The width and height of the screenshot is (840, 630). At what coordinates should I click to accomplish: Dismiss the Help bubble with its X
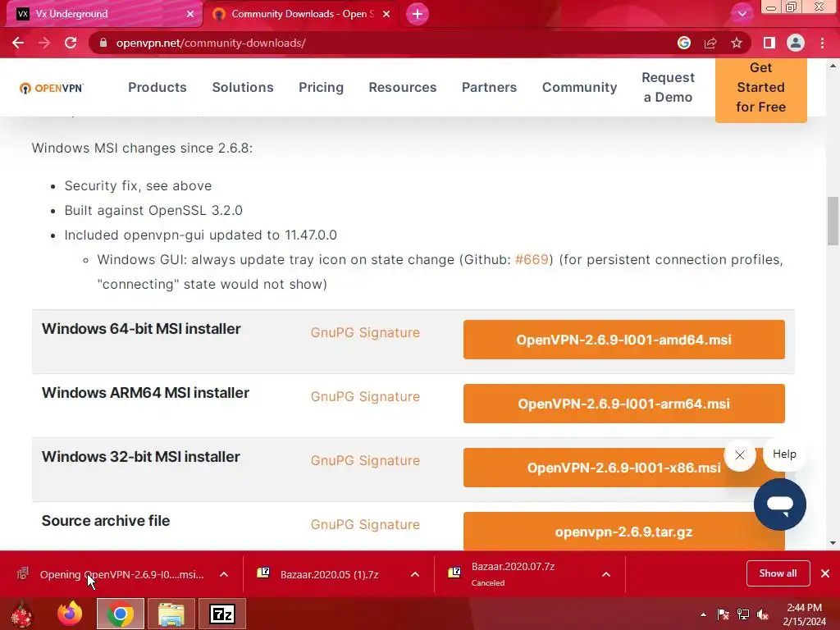point(740,455)
